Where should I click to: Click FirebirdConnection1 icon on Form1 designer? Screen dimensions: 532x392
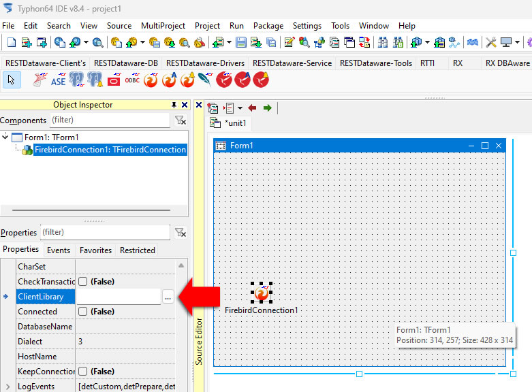point(262,293)
